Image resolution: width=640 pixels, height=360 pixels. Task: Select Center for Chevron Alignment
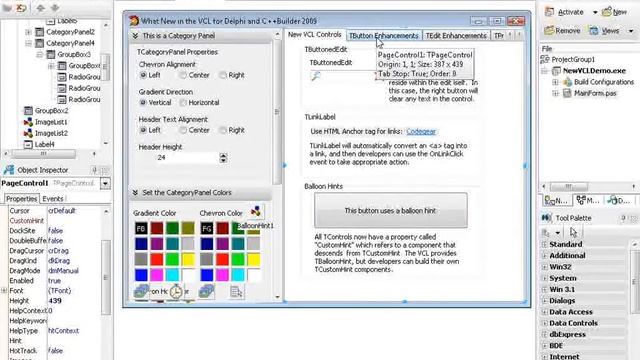(x=183, y=75)
